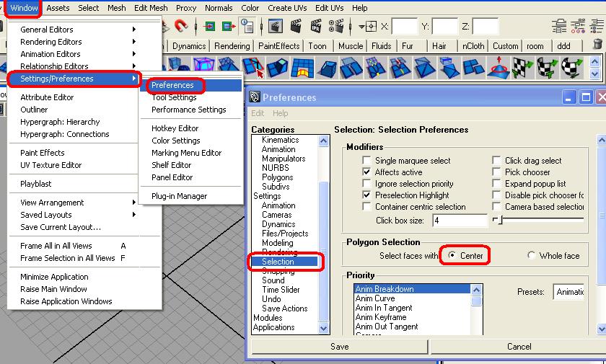Open render settings clapperboard with dots icon
The width and height of the screenshot is (606, 364).
pyautogui.click(x=336, y=26)
